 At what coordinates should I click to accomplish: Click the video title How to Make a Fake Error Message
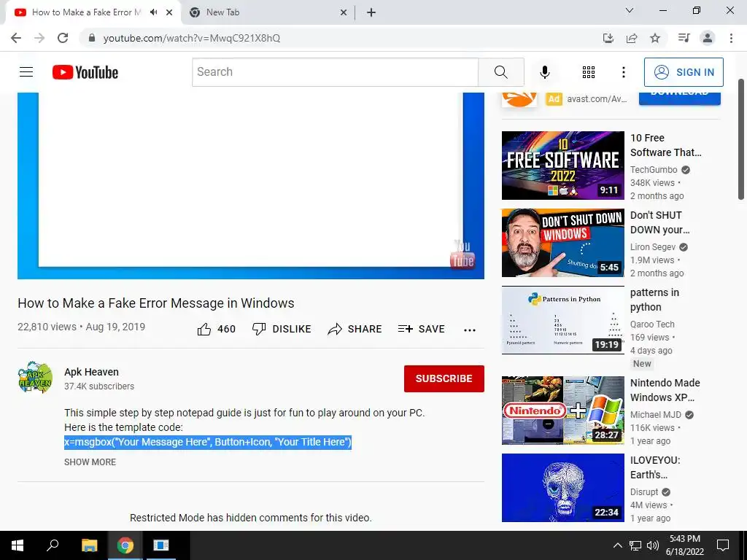pos(156,303)
